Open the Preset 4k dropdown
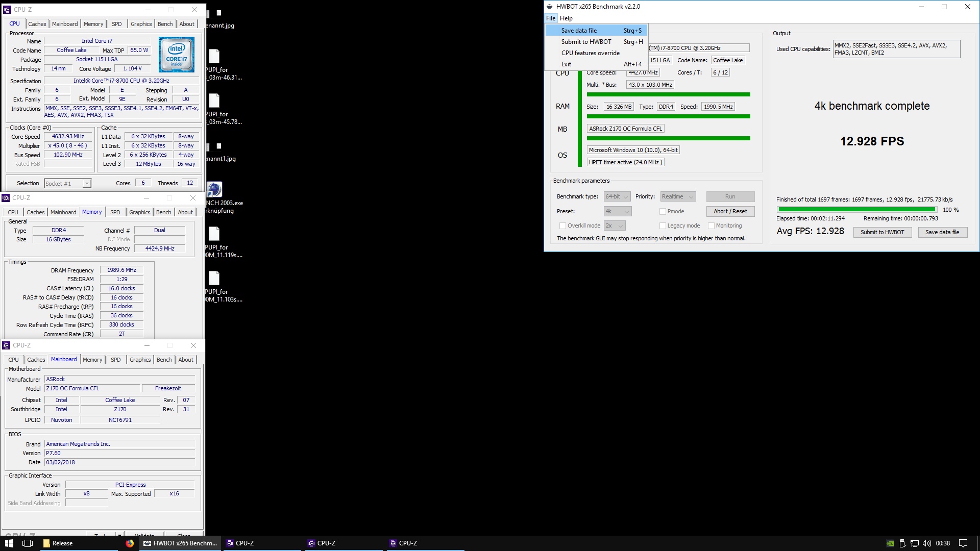This screenshot has width=980, height=551. [618, 211]
